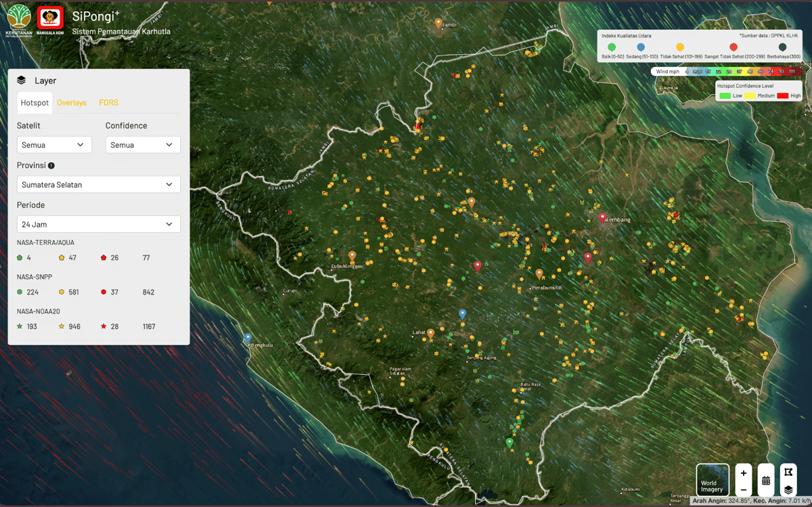Click the Kehutanan ministry logo
Viewport: 812px width, 507px height.
click(x=18, y=20)
